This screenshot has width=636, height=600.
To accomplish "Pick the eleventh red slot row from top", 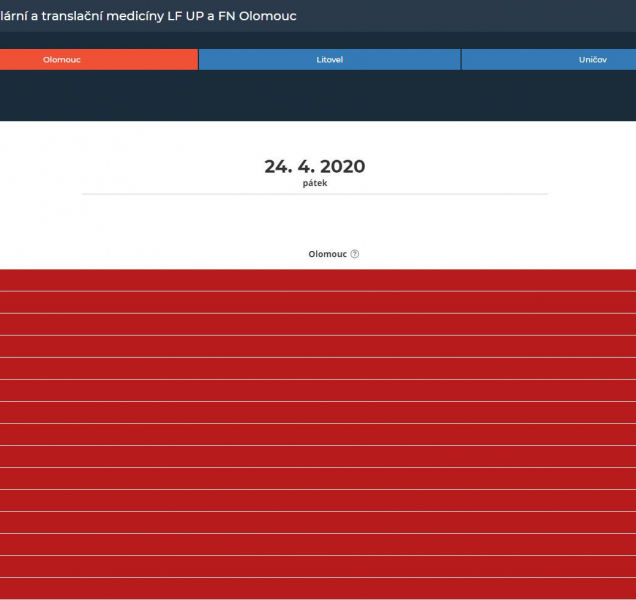I will click(318, 500).
